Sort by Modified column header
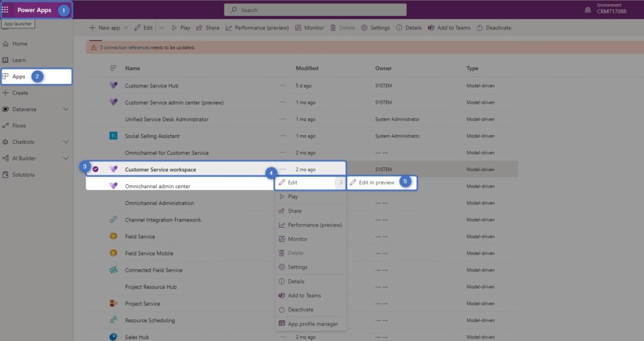The width and height of the screenshot is (644, 341). click(307, 68)
